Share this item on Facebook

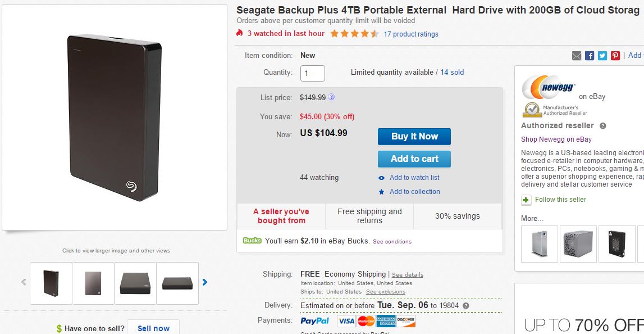pos(590,56)
